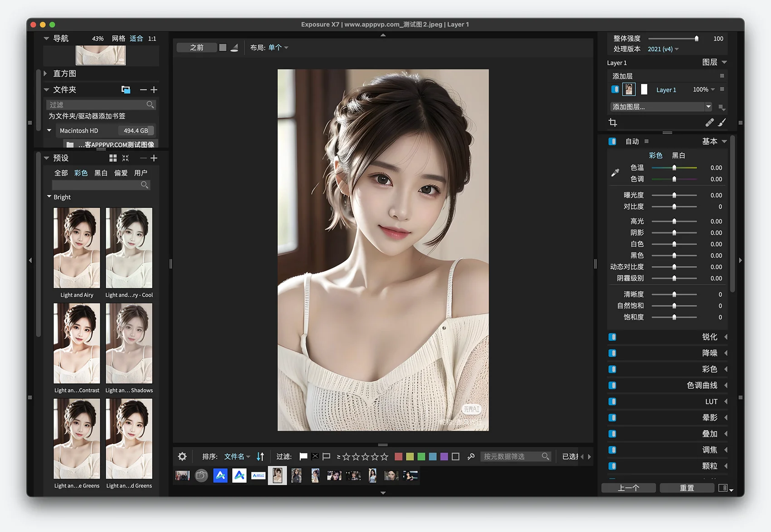
Task: Select the 黑白 preset tab
Action: [101, 173]
